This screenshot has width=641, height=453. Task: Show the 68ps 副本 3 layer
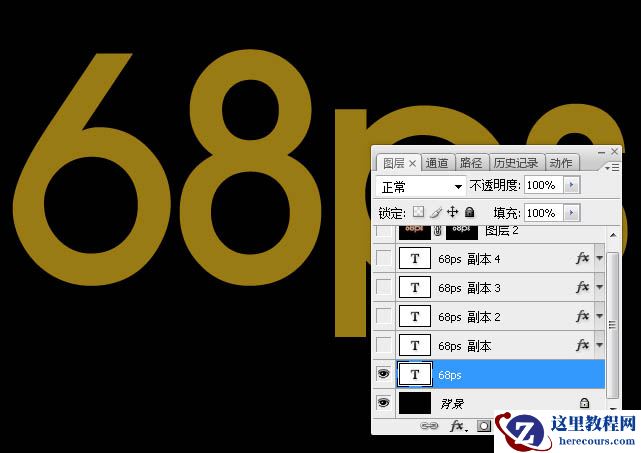click(x=384, y=287)
